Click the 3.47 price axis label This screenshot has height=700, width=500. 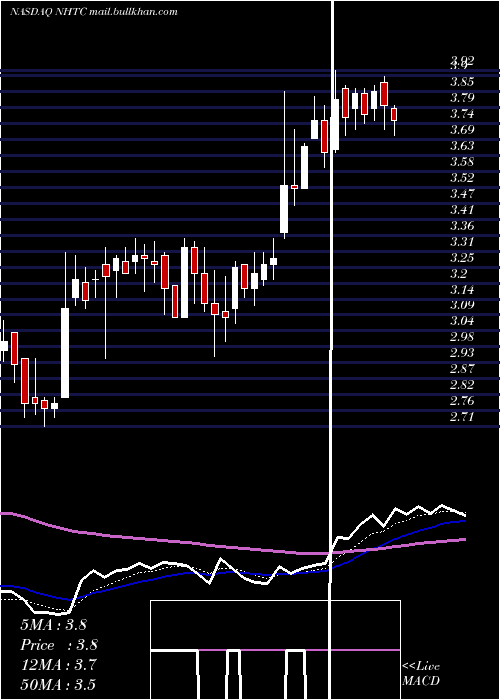point(462,194)
